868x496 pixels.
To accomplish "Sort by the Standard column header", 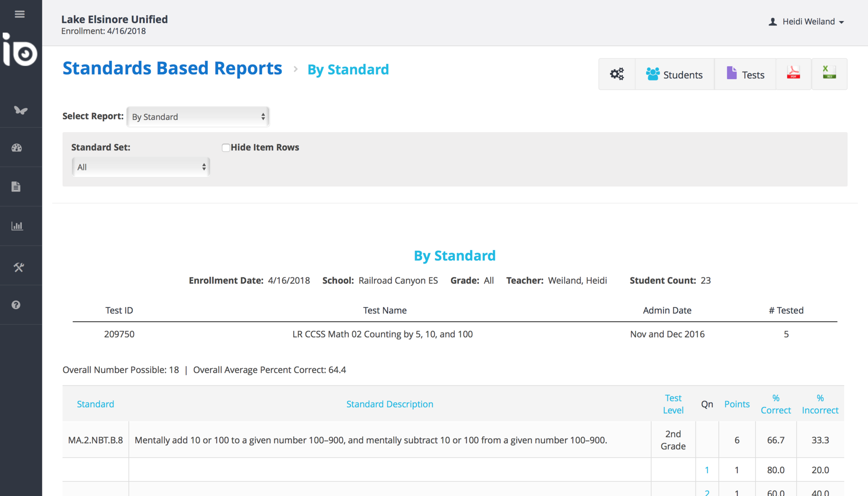I will click(x=95, y=404).
